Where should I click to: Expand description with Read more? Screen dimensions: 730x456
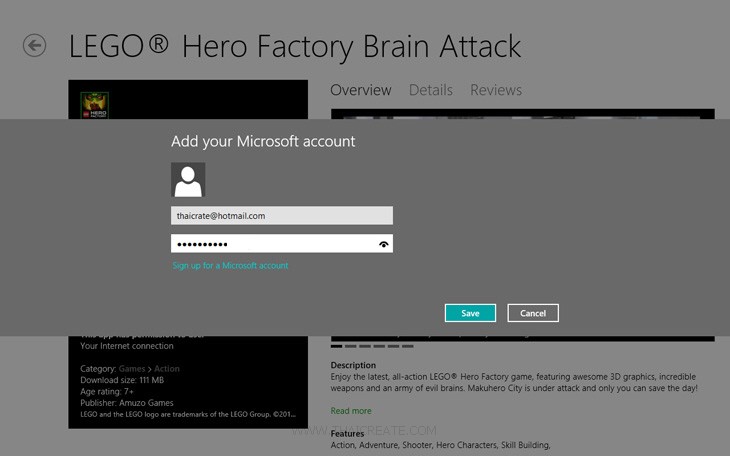tap(351, 411)
